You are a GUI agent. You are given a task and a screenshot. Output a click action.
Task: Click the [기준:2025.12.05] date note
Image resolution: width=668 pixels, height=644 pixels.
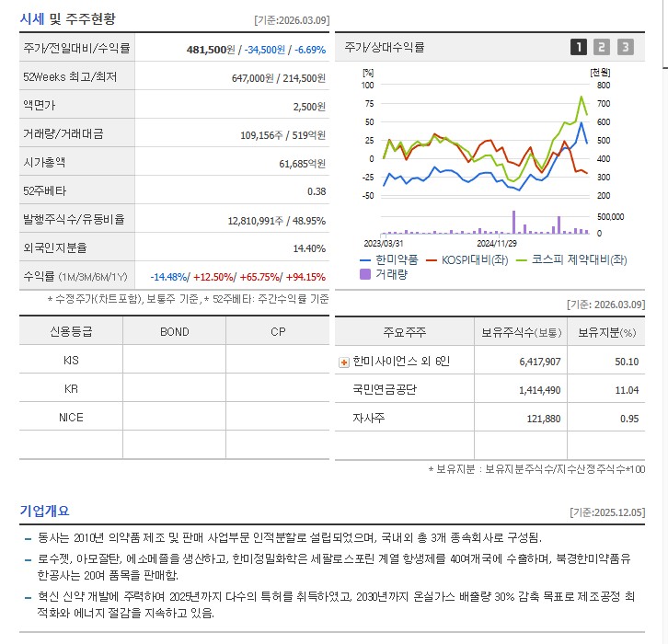(607, 512)
